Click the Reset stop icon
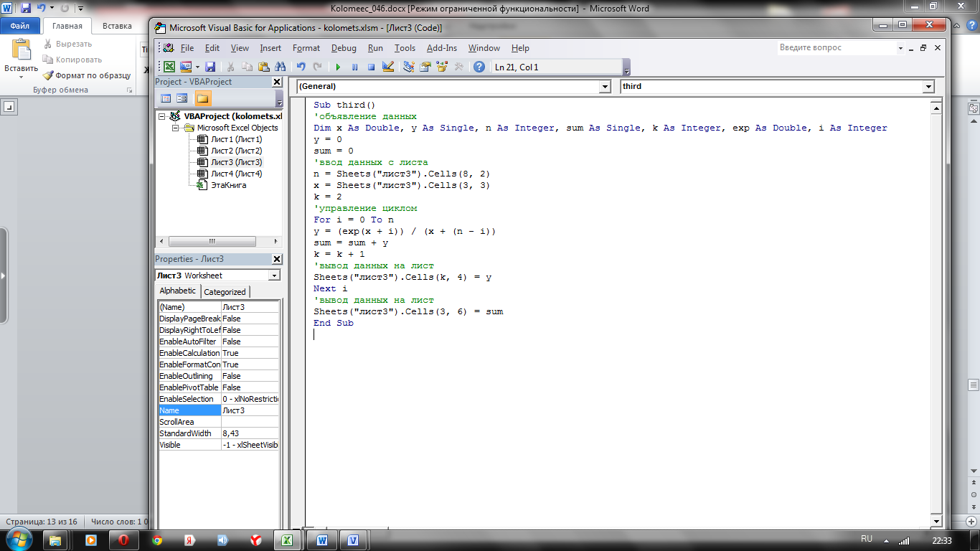This screenshot has width=980, height=551. 371,67
